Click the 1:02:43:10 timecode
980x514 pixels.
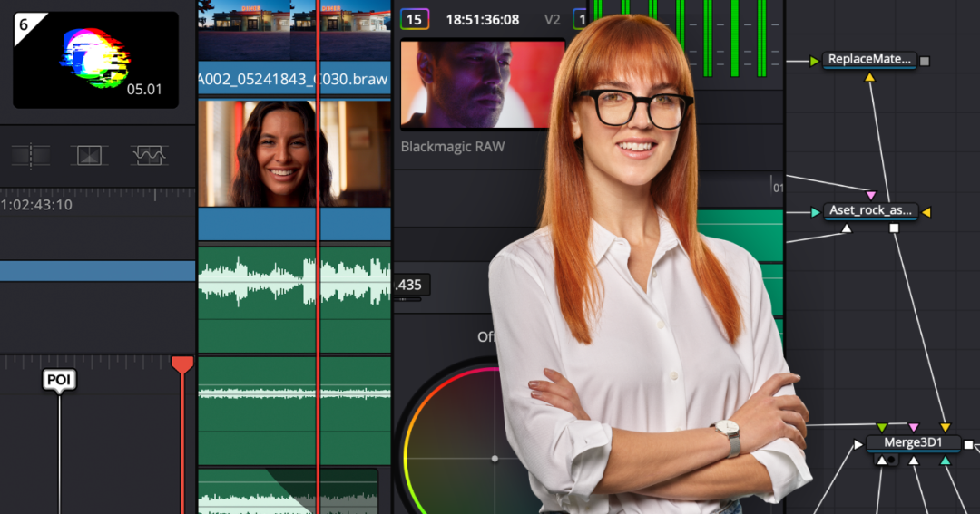coord(36,205)
